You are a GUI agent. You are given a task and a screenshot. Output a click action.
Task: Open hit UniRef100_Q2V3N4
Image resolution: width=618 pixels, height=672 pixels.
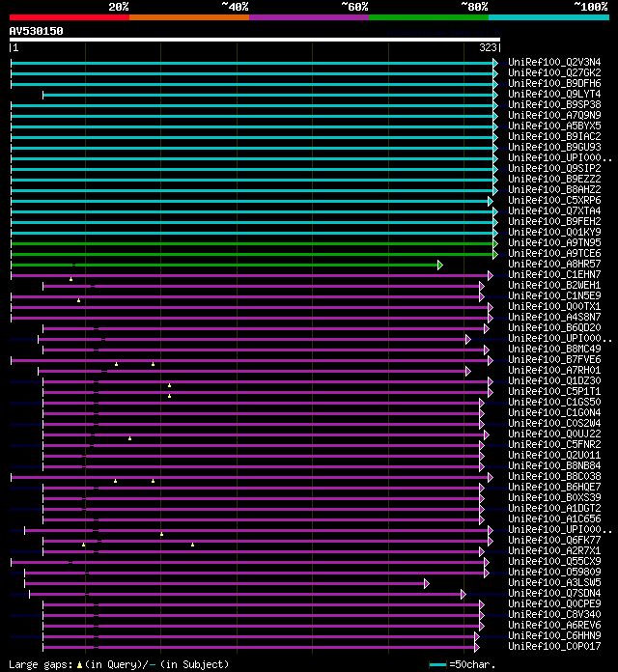(x=554, y=62)
